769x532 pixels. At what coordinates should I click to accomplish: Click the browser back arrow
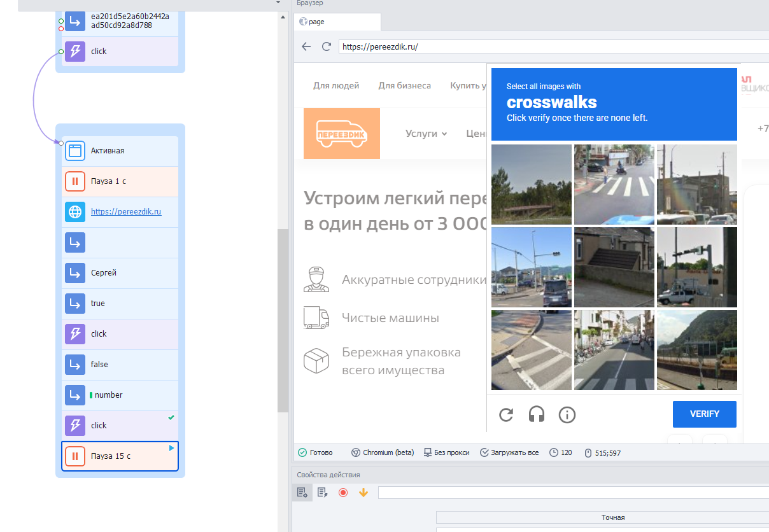306,46
